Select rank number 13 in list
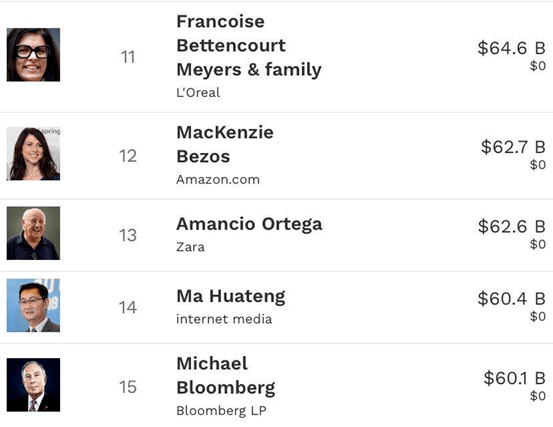The image size is (553, 427). pos(128,235)
